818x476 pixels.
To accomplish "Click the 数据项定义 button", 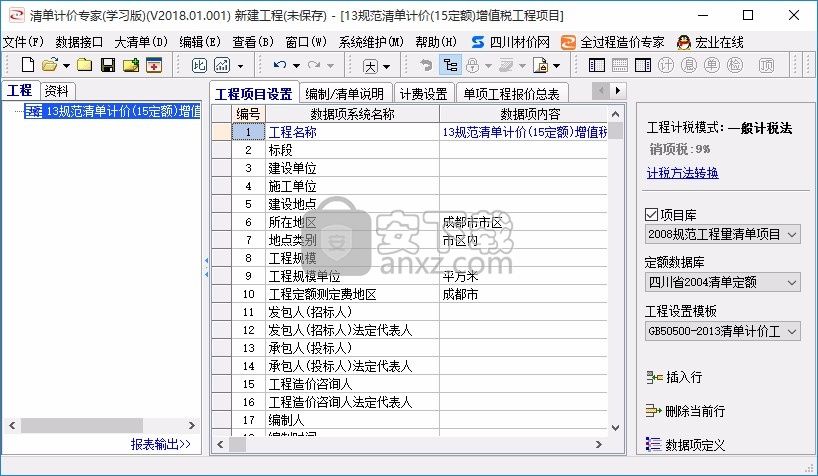I will coord(685,445).
